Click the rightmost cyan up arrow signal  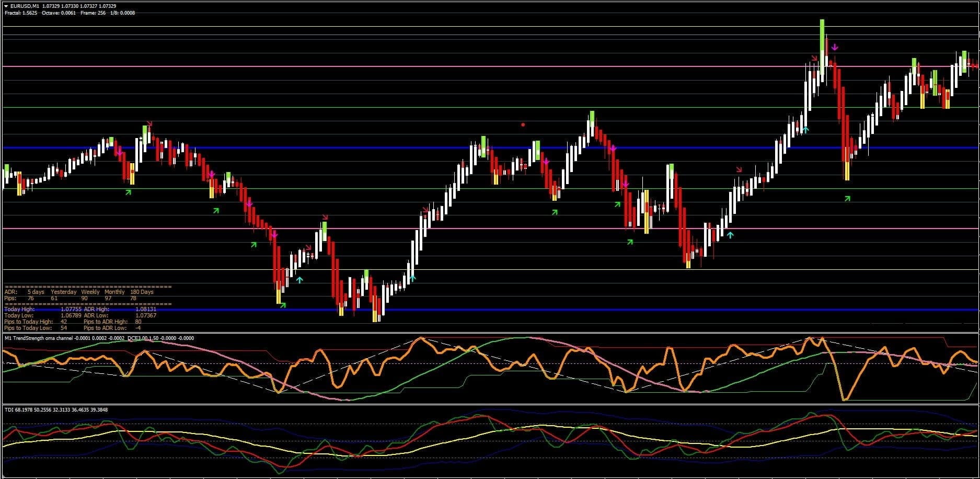[805, 129]
